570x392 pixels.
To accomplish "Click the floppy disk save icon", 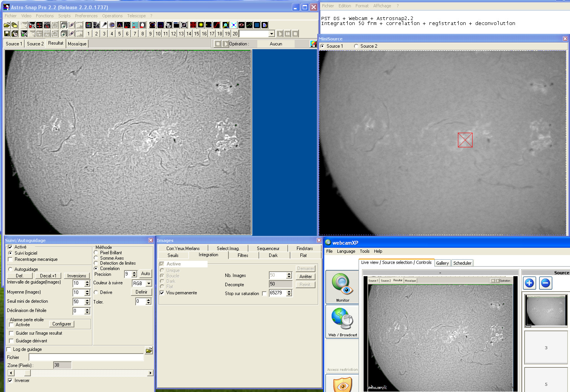I will 7,33.
